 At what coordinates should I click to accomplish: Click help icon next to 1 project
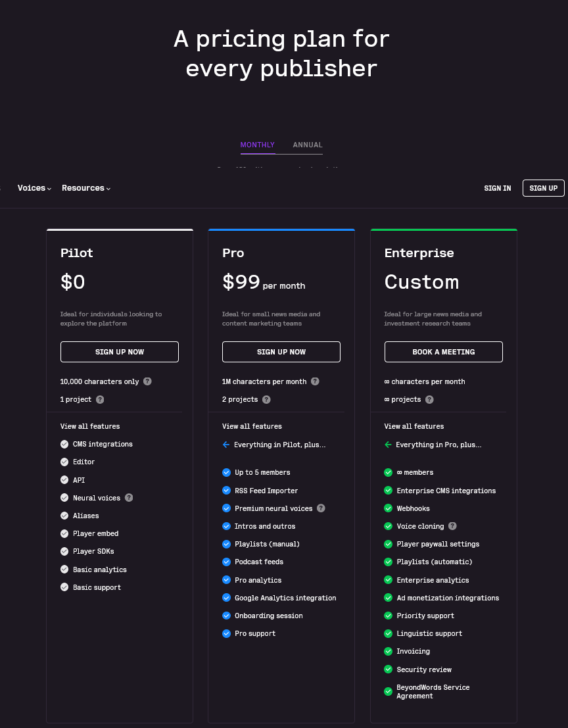pyautogui.click(x=100, y=399)
